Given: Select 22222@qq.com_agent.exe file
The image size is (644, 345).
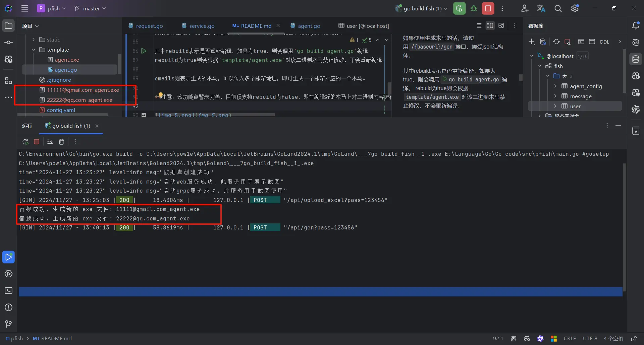Looking at the screenshot, I should point(79,100).
